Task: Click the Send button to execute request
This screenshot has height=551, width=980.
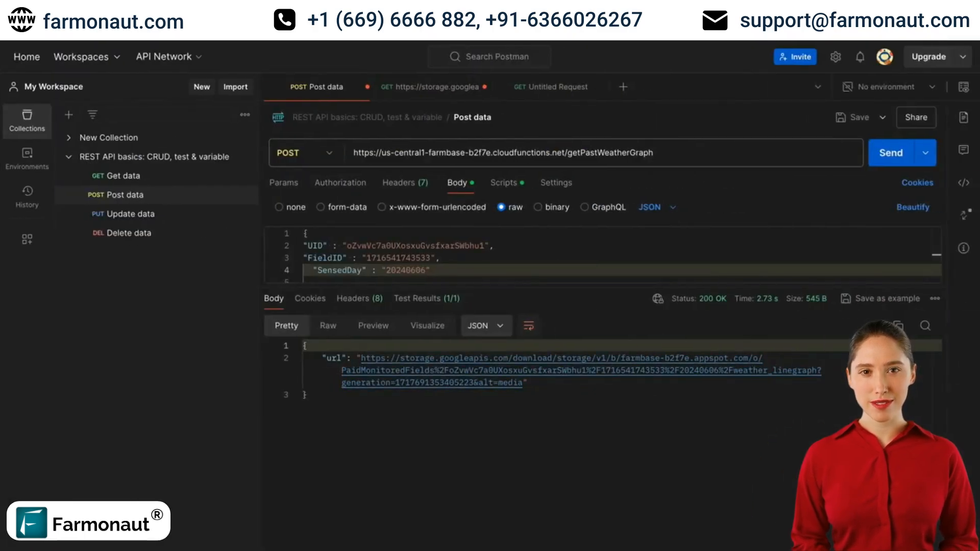Action: (x=891, y=153)
